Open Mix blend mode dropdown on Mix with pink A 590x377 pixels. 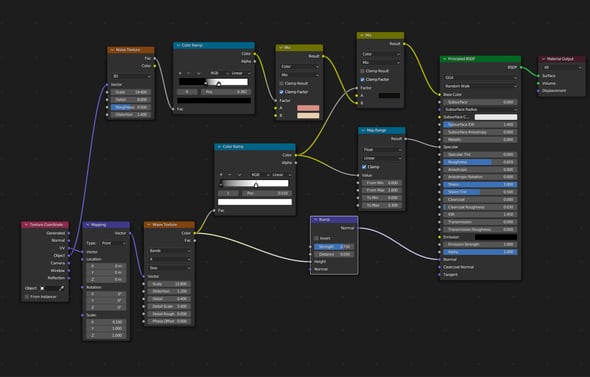click(300, 75)
